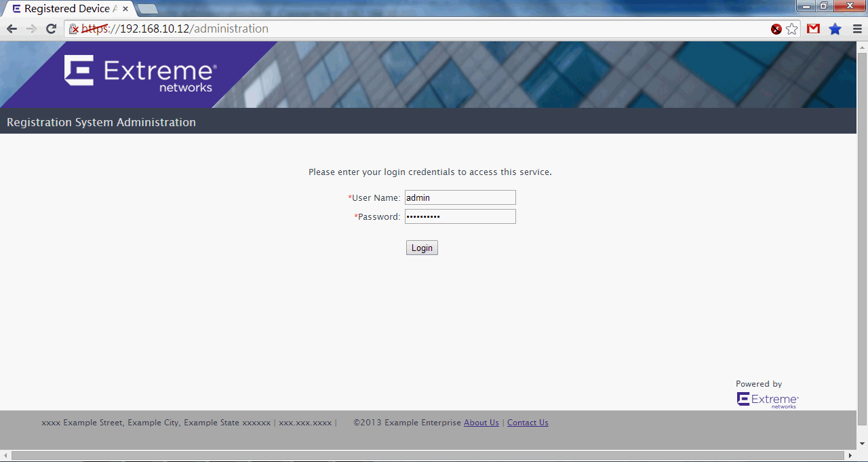Open the Gmail extension icon
This screenshot has width=868, height=462.
pyautogui.click(x=813, y=29)
